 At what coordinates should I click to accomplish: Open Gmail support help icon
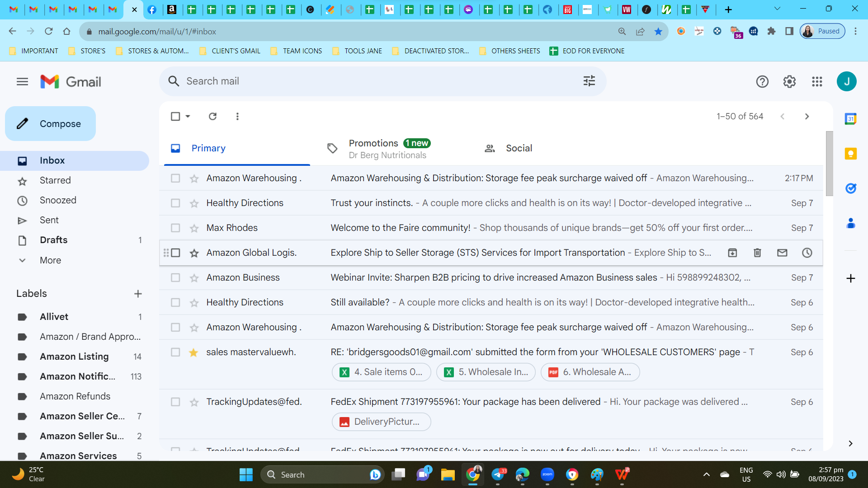point(762,82)
